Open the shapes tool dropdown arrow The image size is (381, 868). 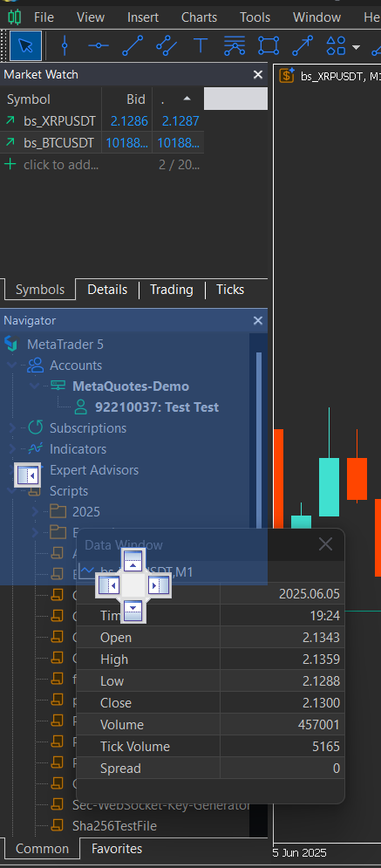pos(356,48)
